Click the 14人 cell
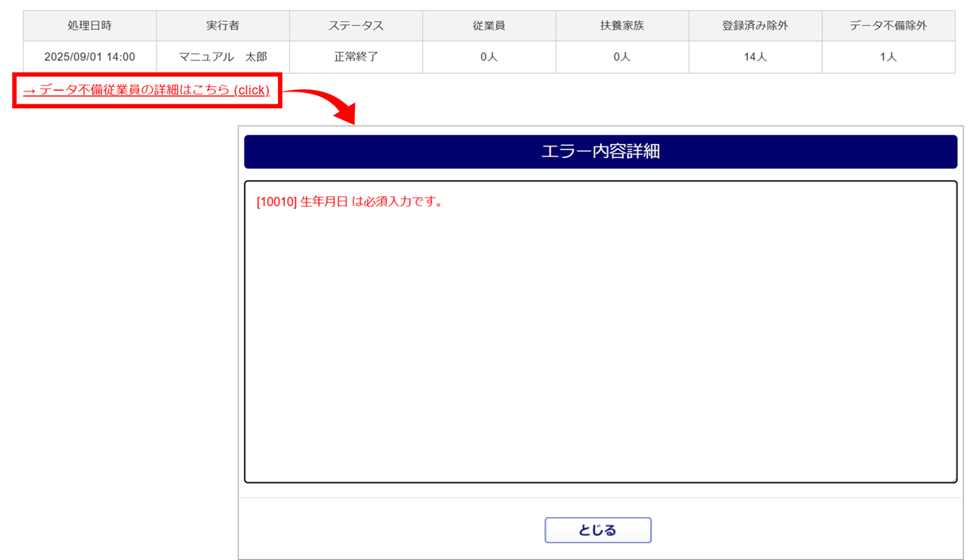 click(x=756, y=57)
